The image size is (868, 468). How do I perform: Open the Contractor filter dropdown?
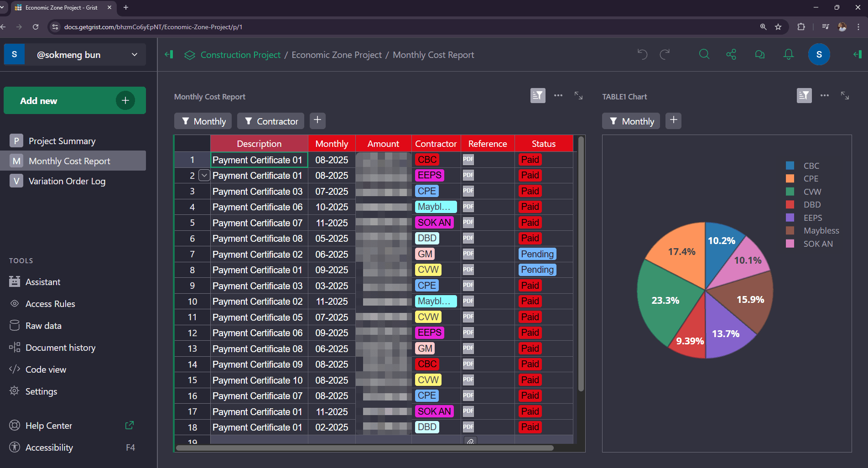point(270,121)
